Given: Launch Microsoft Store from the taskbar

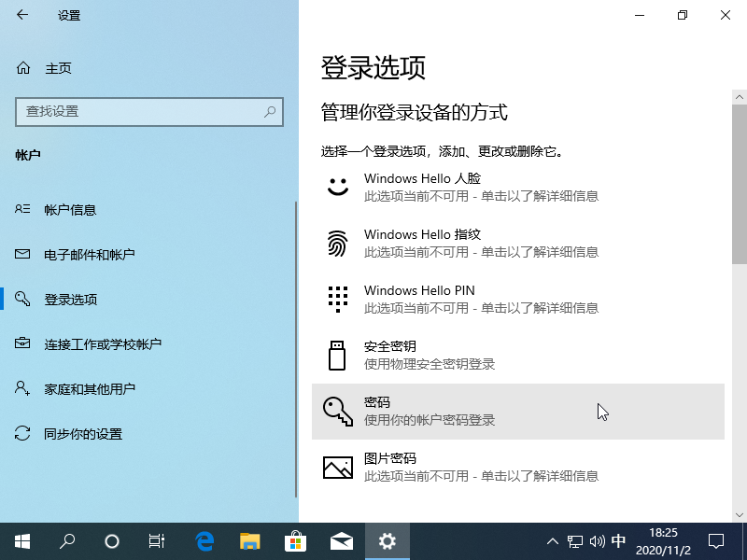Looking at the screenshot, I should pyautogui.click(x=296, y=540).
